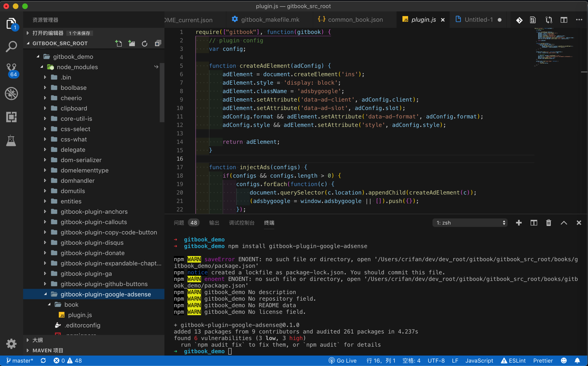Click the editor minimap preview
The width and height of the screenshot is (588, 366).
click(554, 47)
